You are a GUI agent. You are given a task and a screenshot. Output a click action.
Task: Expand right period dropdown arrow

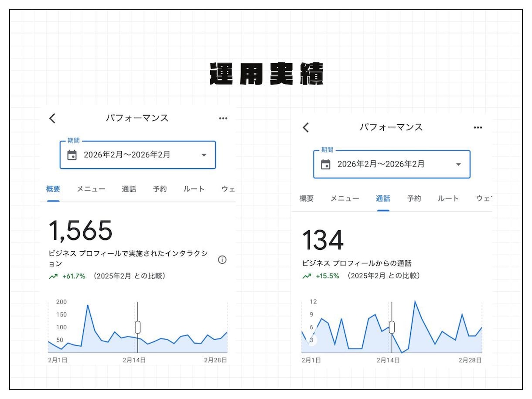458,164
